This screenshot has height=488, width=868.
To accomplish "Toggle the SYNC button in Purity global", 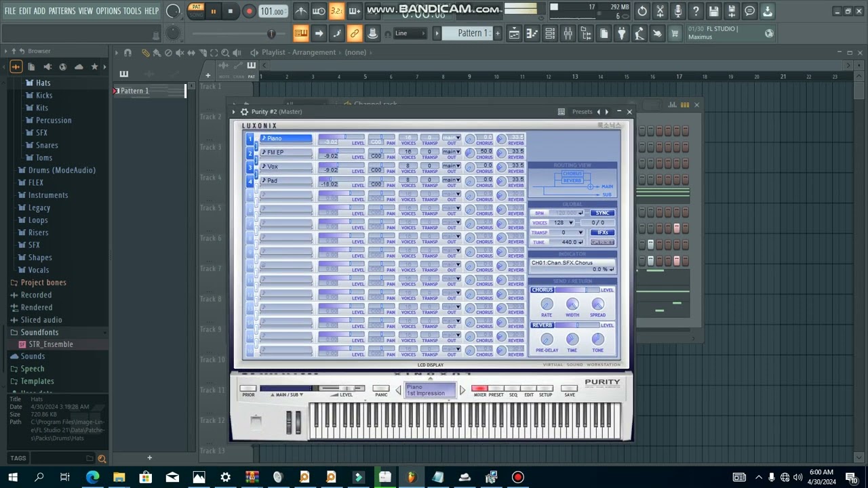I will click(x=602, y=213).
